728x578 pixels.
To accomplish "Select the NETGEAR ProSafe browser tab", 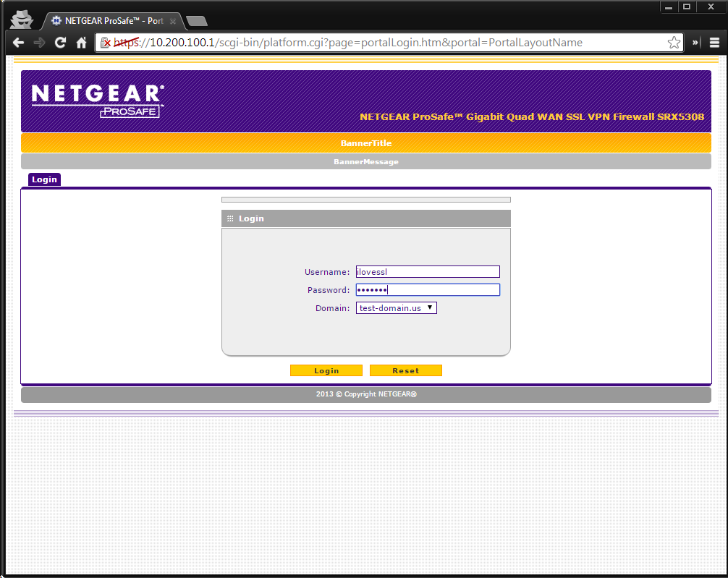I will [114, 21].
